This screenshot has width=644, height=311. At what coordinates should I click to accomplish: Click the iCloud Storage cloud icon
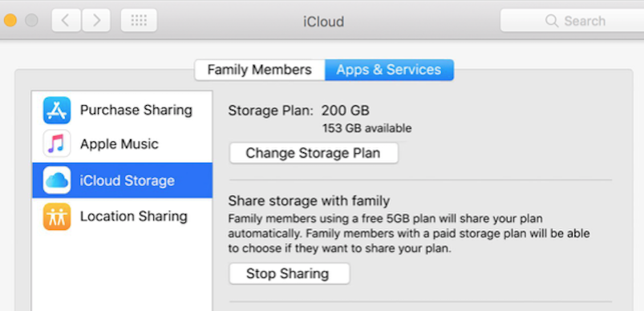57,180
